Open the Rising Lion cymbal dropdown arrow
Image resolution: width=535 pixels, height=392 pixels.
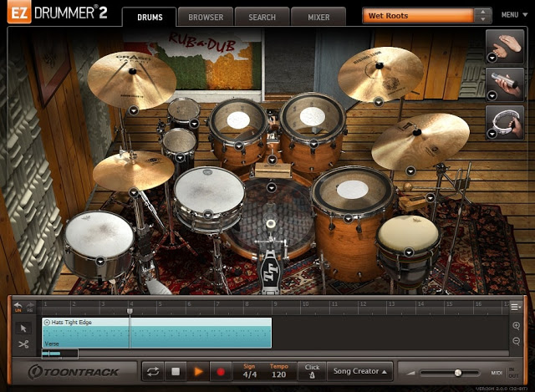coord(378,102)
